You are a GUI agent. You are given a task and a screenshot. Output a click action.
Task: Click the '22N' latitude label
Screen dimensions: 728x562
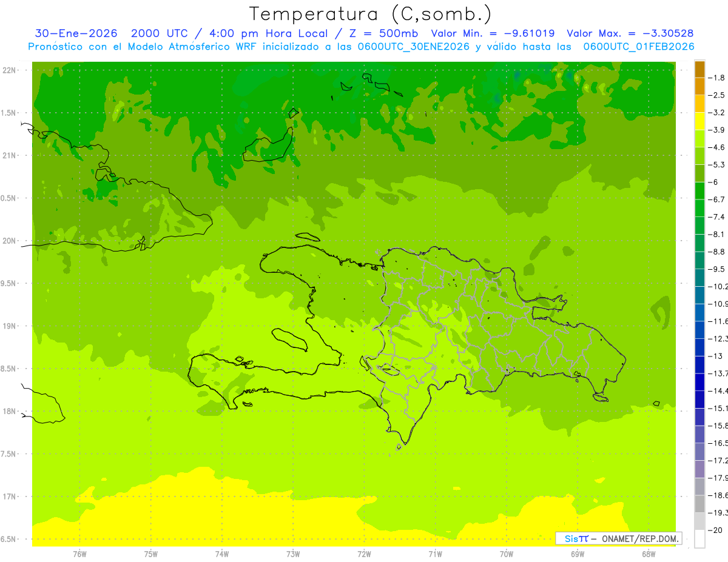pyautogui.click(x=10, y=70)
